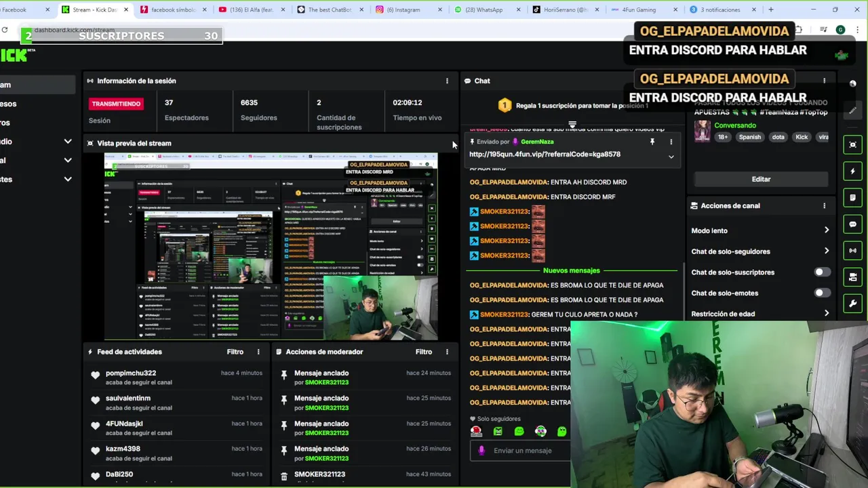Screen dimensions: 868x488
Task: Switch to the facebook simbolo tab
Action: click(173, 9)
